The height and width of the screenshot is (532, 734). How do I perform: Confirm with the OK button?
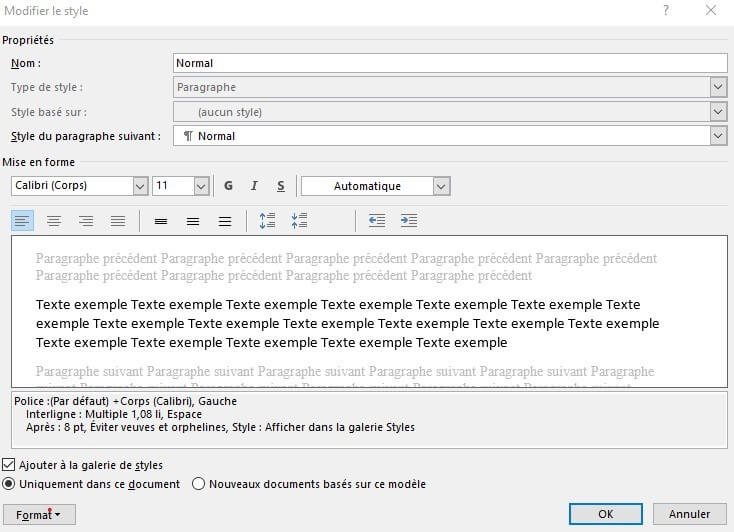coord(605,514)
